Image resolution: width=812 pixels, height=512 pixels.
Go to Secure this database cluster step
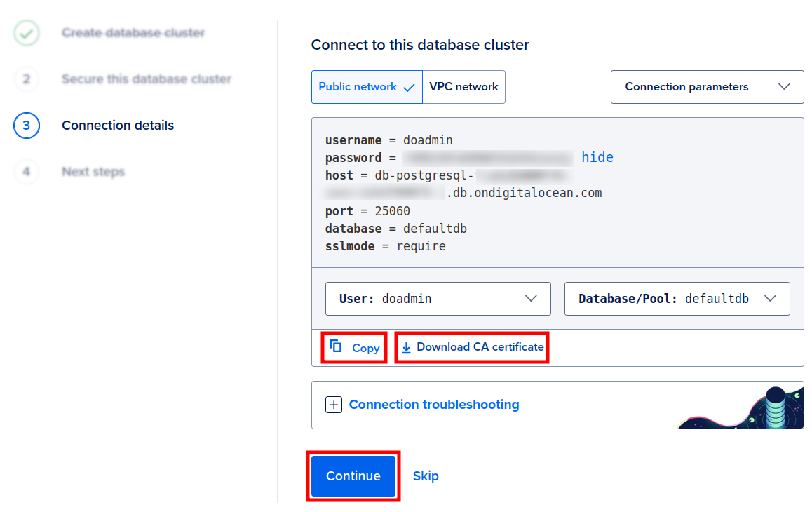click(147, 79)
